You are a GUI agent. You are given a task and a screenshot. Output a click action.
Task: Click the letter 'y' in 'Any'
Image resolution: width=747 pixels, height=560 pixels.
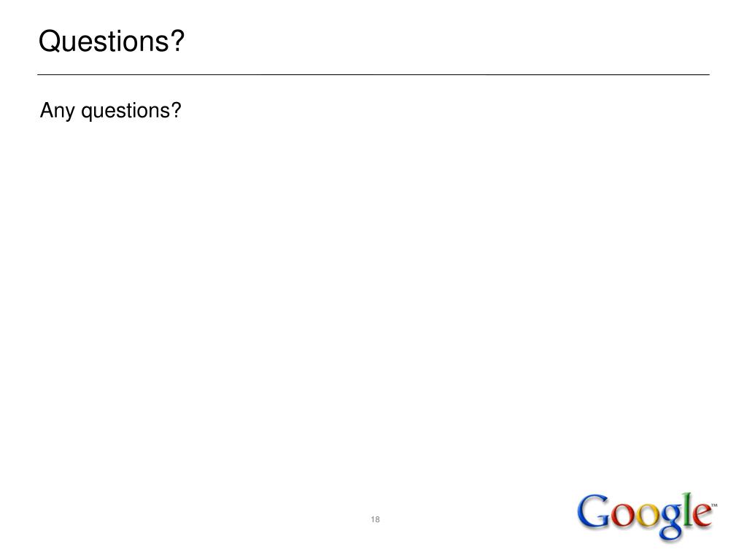[x=69, y=113]
